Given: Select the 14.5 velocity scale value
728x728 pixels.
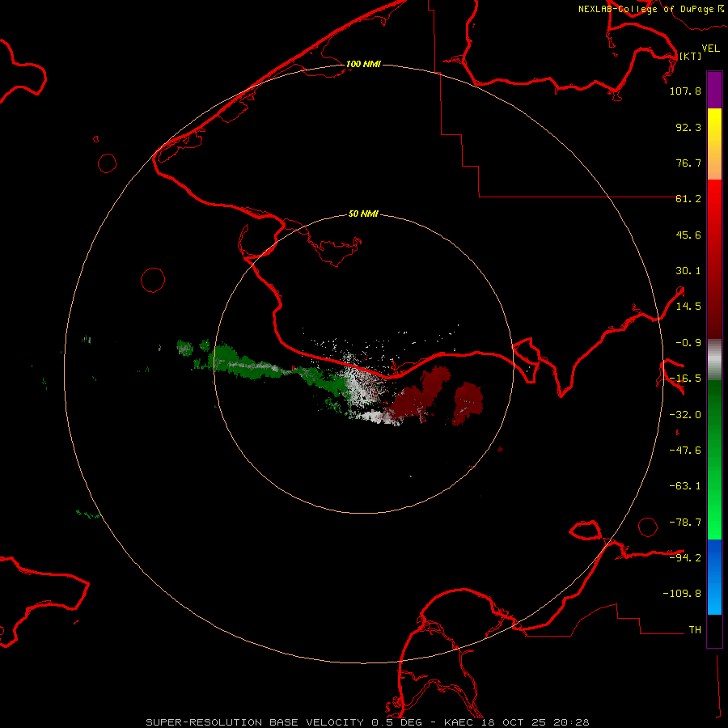Looking at the screenshot, I should click(x=688, y=307).
